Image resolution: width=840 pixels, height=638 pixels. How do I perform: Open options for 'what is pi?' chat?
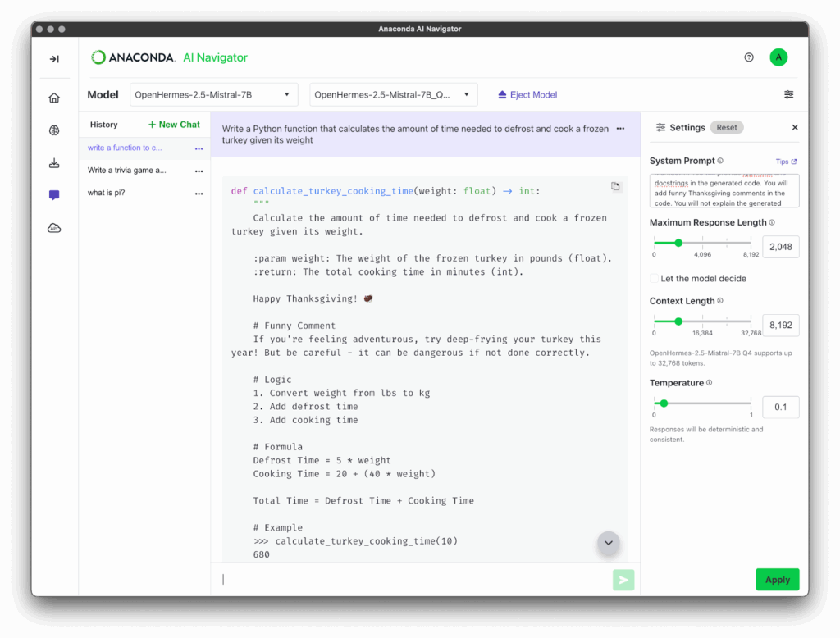pyautogui.click(x=199, y=194)
